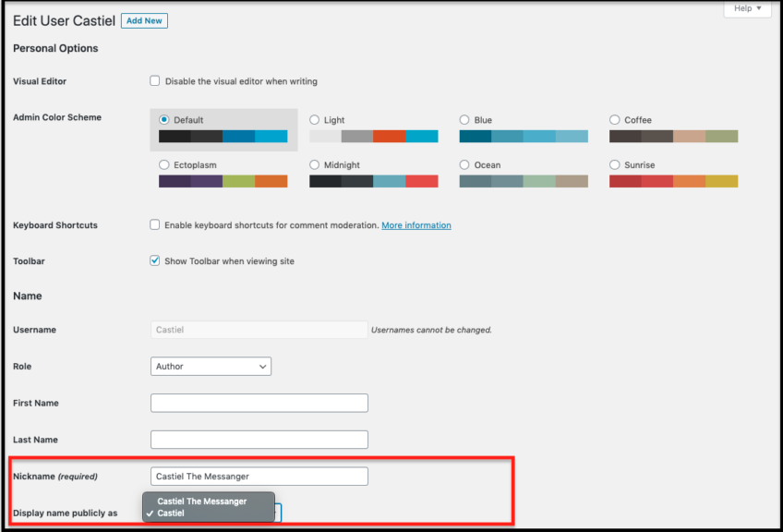Image resolution: width=783 pixels, height=532 pixels.
Task: Click the Sunrise palette color swatch strip
Action: (x=673, y=181)
